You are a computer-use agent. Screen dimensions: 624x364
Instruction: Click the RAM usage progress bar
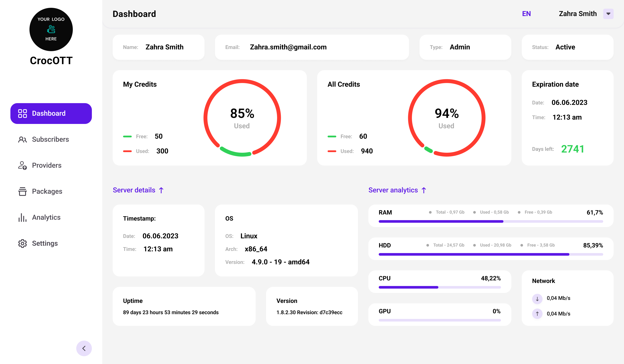pyautogui.click(x=491, y=221)
